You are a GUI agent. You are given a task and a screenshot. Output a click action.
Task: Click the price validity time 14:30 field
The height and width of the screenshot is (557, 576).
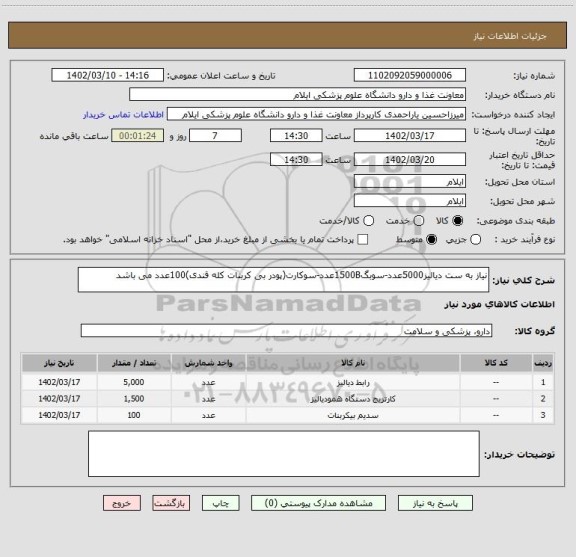point(296,159)
